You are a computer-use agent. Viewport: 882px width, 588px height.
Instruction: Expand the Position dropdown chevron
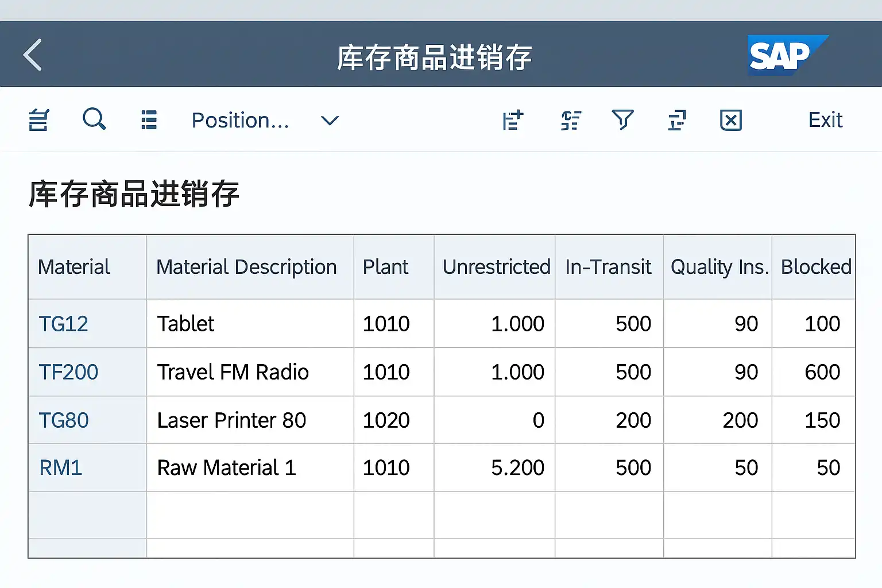point(330,121)
